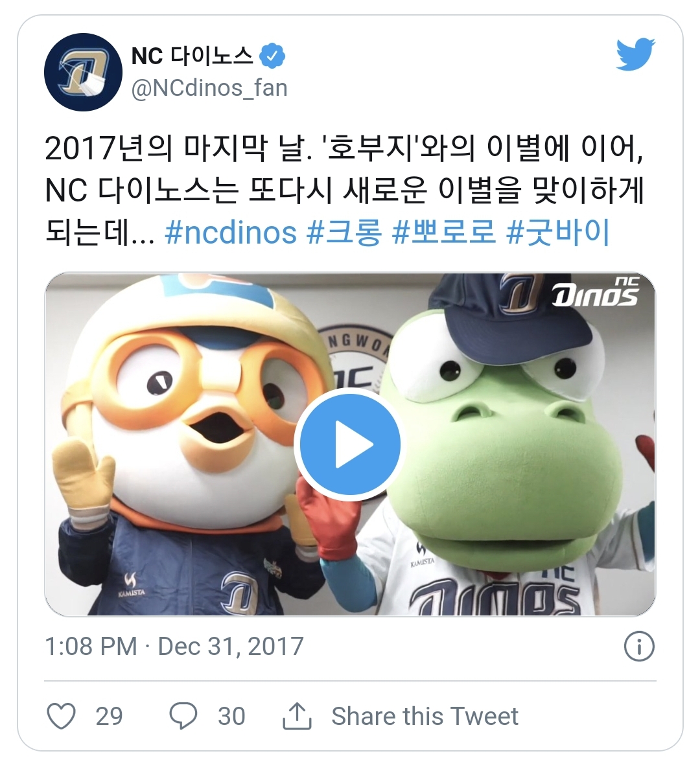Open the #크롱 hashtag
The height and width of the screenshot is (758, 700).
point(344,232)
